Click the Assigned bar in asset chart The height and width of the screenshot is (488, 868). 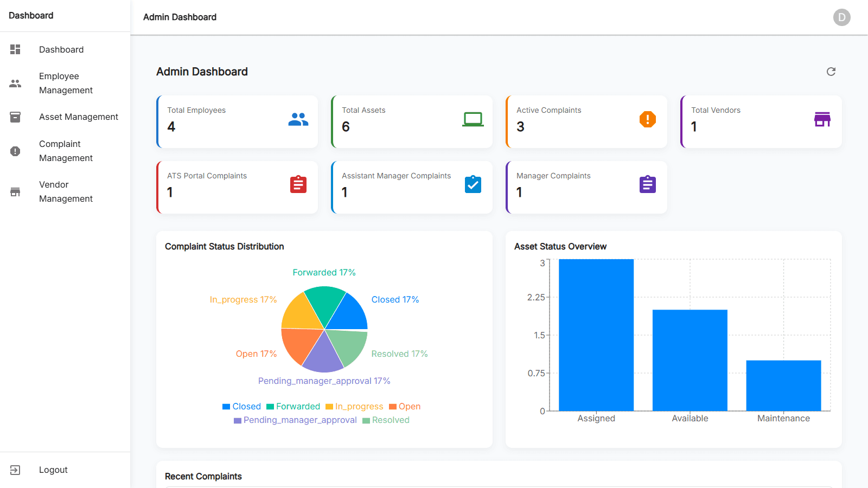(596, 335)
